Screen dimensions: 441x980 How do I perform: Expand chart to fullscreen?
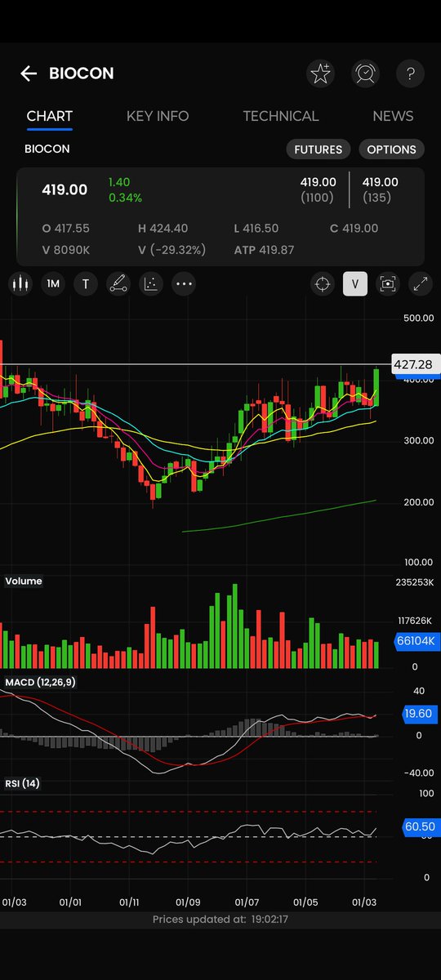421,284
